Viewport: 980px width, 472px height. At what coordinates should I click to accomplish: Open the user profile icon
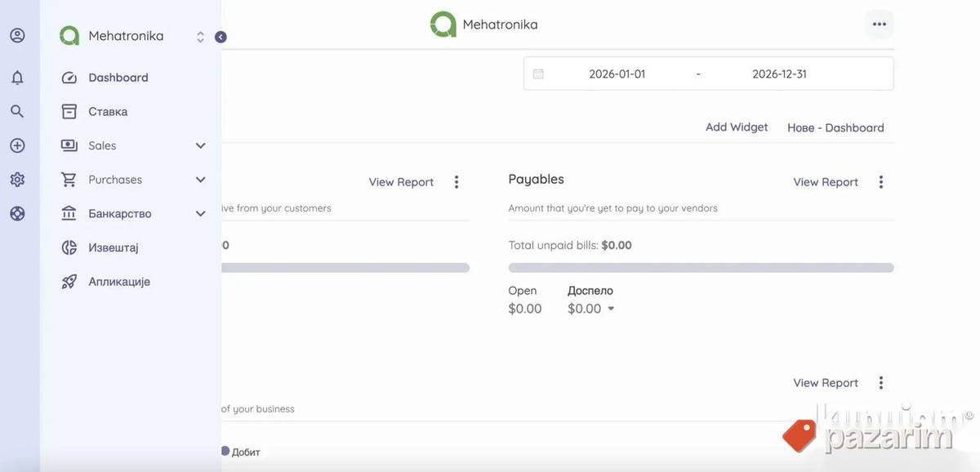click(17, 36)
